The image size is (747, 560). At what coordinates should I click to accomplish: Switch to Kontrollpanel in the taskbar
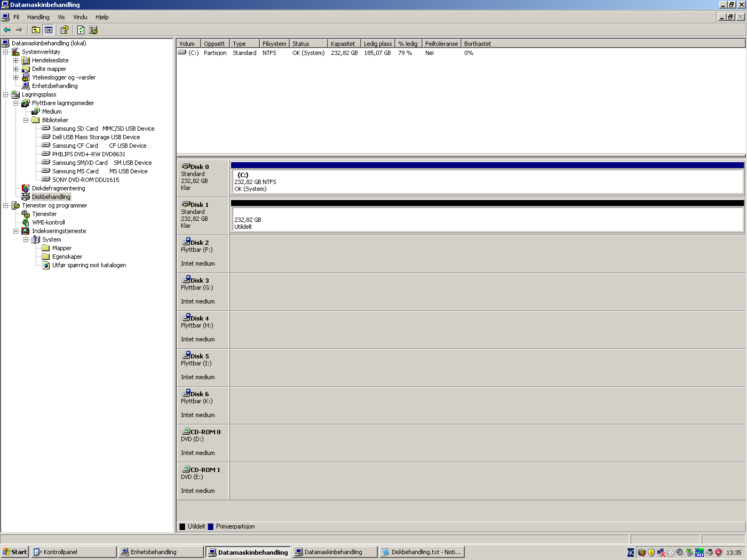click(x=74, y=552)
